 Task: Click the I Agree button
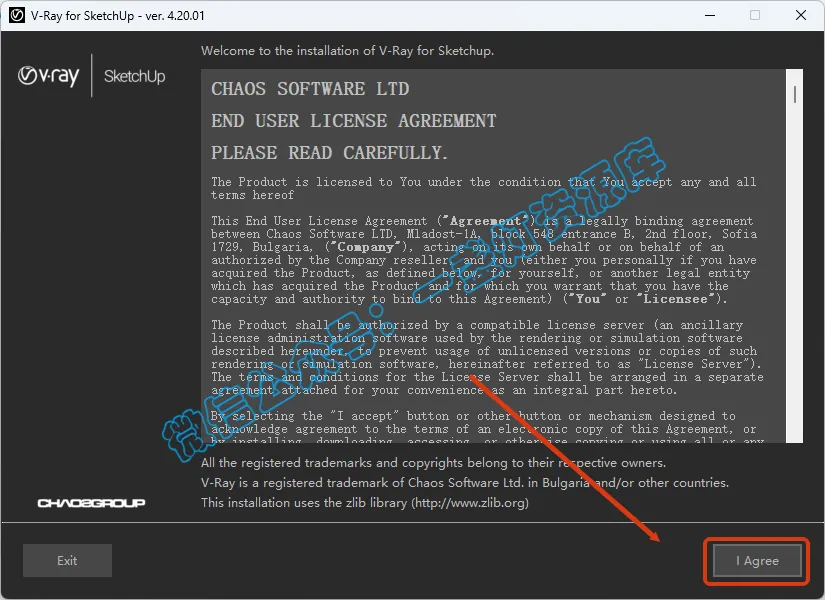[x=757, y=561]
